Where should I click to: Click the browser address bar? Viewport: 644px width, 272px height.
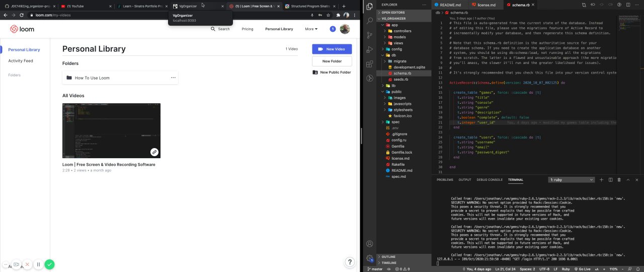[171, 15]
